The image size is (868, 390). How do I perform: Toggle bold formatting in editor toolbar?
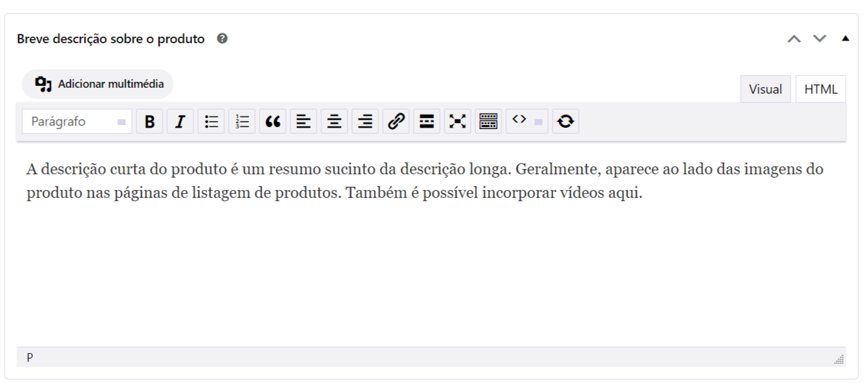point(149,121)
